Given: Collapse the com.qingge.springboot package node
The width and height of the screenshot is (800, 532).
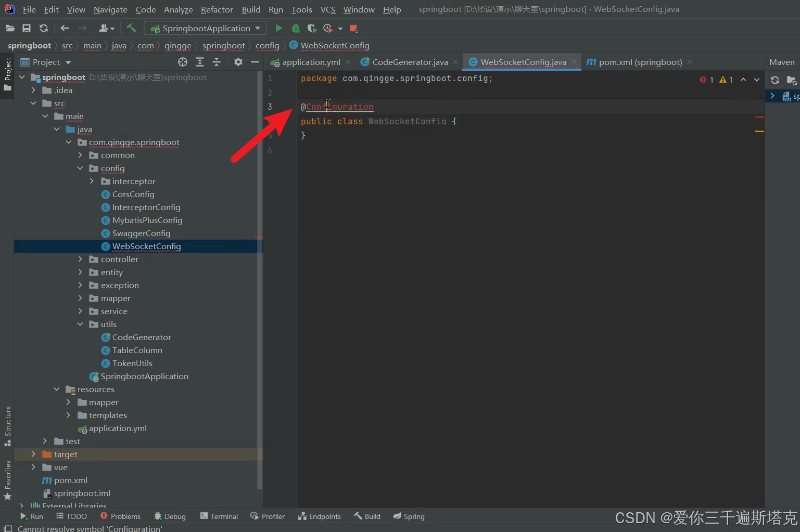Looking at the screenshot, I should tap(68, 142).
